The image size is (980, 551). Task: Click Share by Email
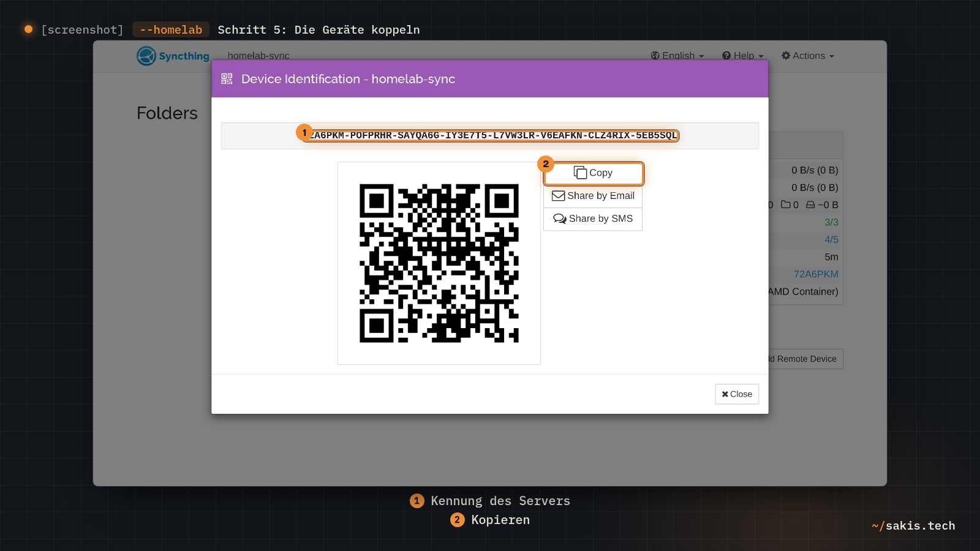593,196
